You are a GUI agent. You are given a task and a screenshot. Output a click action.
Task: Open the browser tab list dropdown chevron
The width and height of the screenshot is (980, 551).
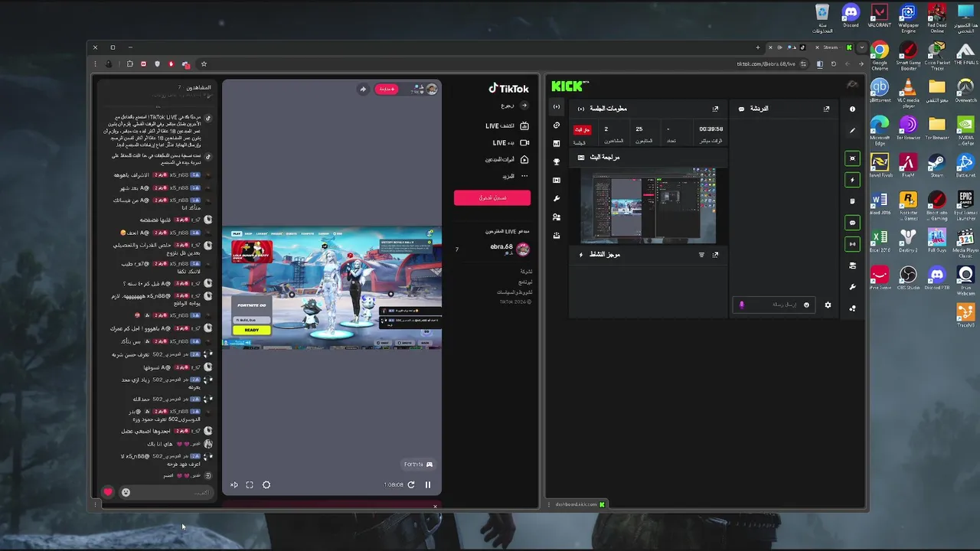[x=861, y=47]
